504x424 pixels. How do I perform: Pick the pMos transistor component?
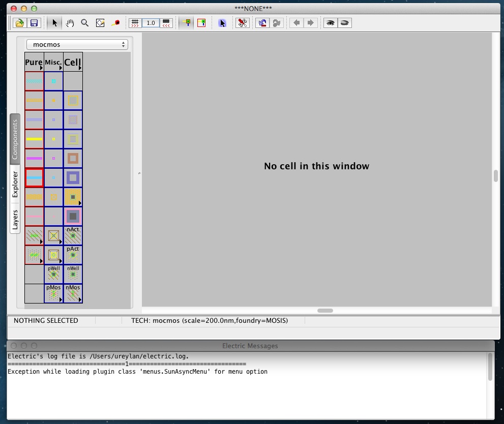pos(53,293)
